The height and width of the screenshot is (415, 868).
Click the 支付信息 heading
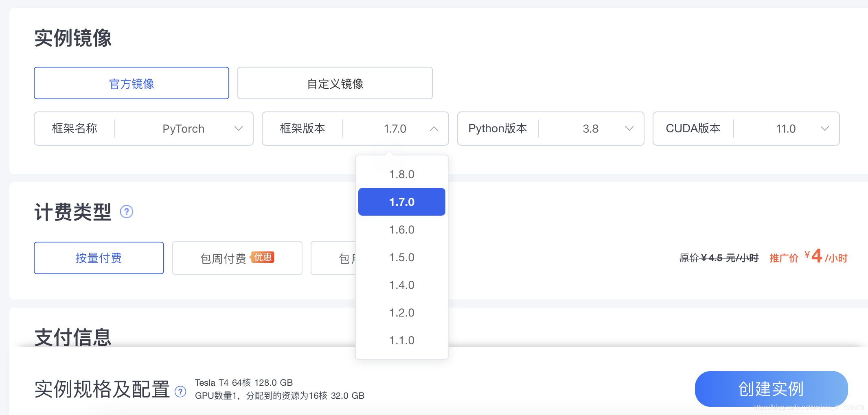[73, 337]
